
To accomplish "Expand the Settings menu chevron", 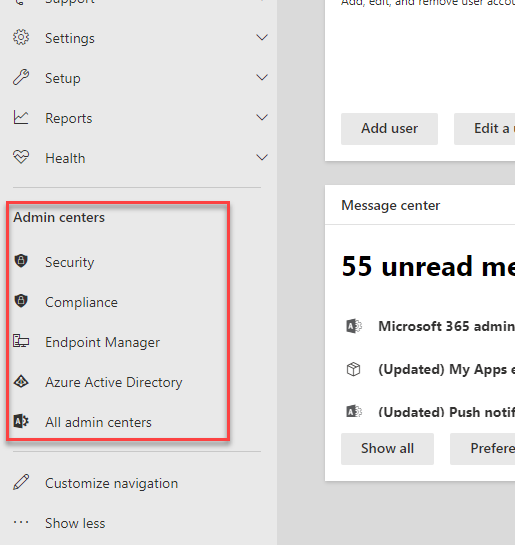I will coord(262,37).
